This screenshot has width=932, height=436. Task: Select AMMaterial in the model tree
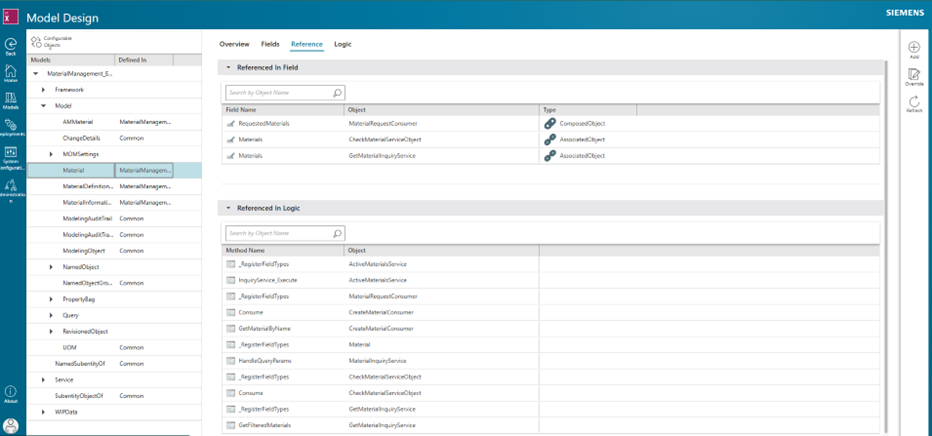(x=77, y=122)
